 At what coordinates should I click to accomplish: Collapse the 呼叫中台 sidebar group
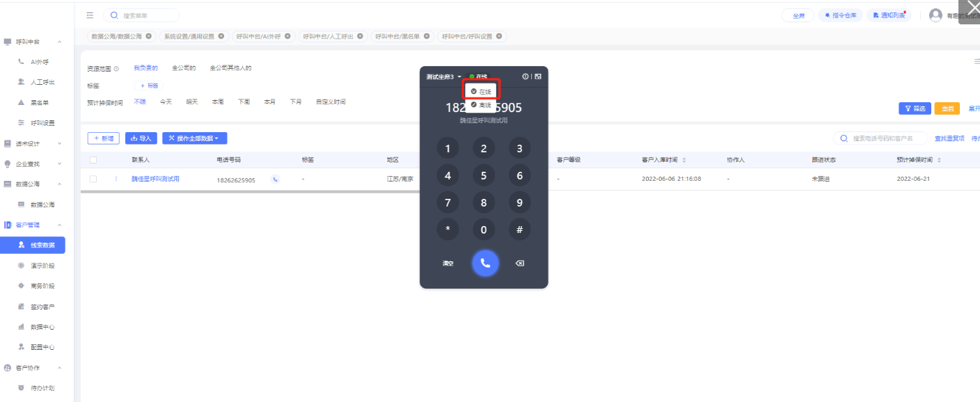[60, 42]
